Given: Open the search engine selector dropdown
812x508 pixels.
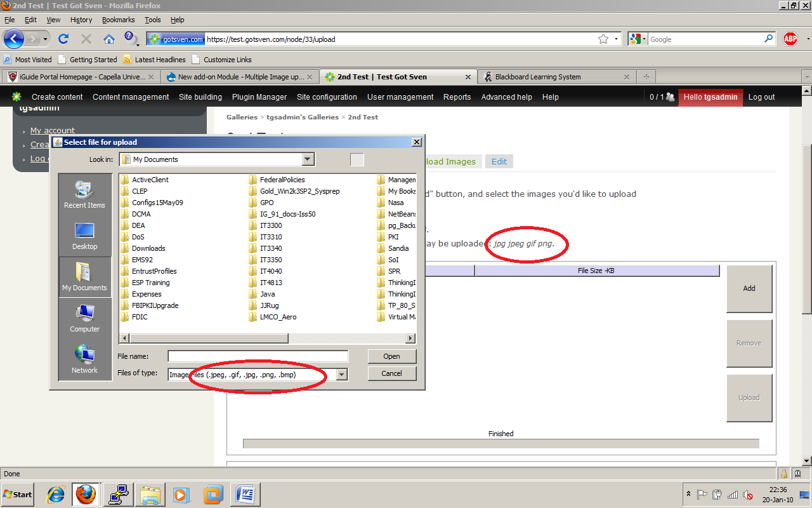Looking at the screenshot, I should (x=638, y=39).
